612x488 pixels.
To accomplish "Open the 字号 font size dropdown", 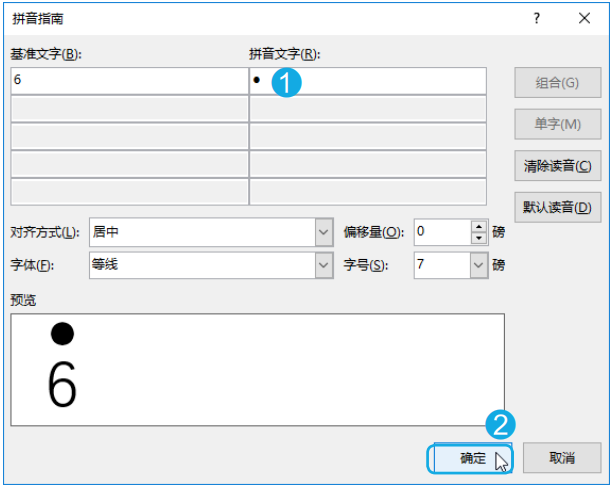I will (x=477, y=265).
